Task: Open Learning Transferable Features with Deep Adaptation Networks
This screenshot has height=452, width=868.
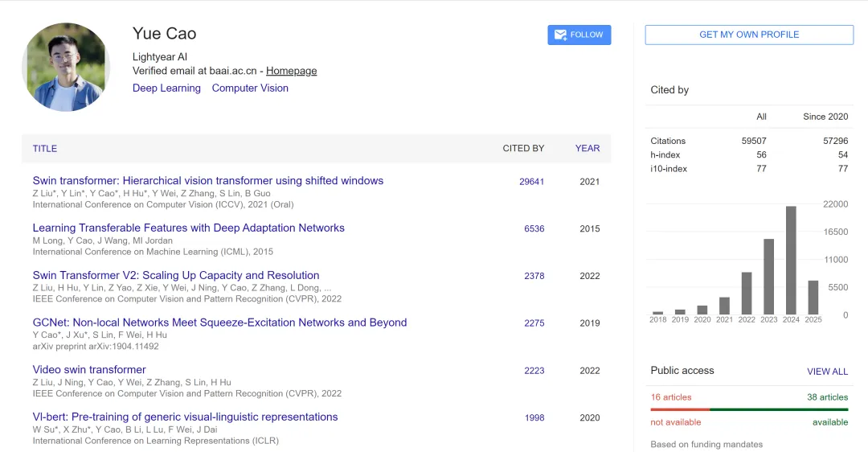Action: (189, 228)
